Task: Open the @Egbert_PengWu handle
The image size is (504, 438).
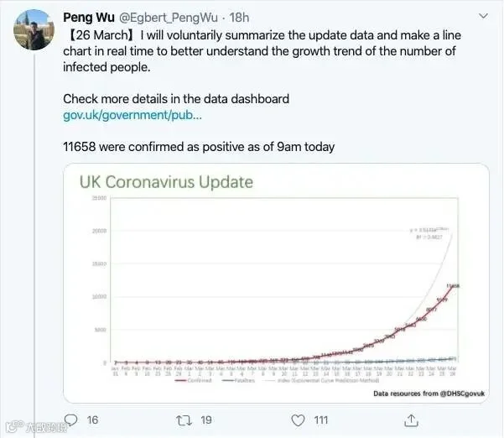Action: click(168, 18)
